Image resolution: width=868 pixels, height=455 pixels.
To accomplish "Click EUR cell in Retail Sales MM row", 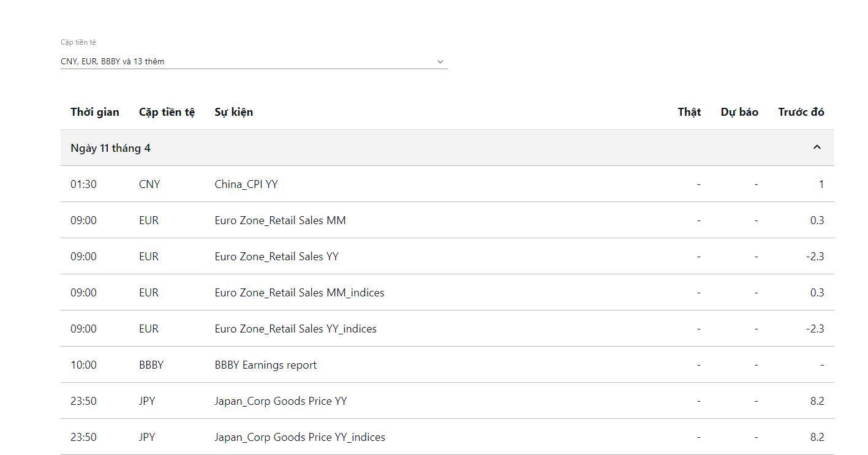I will click(149, 220).
